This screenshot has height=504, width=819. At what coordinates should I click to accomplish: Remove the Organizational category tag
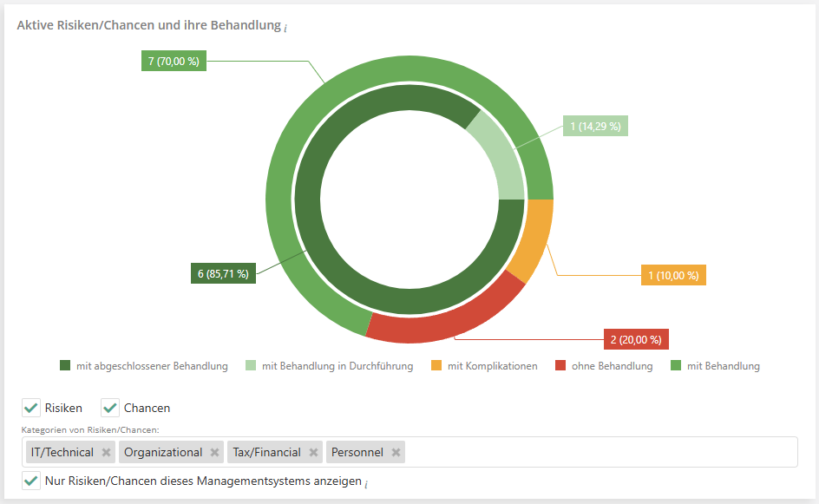pos(215,452)
